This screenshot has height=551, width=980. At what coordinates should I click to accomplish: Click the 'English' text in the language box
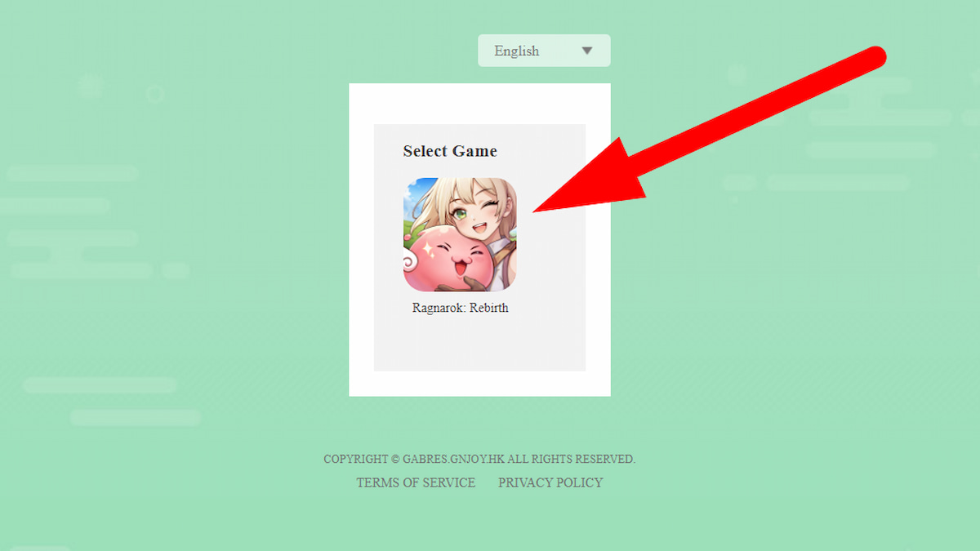516,51
